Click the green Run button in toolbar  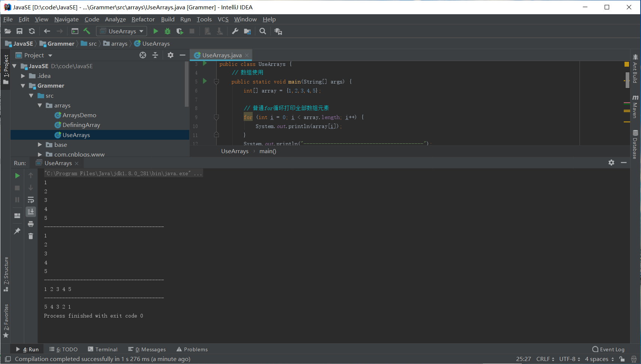pos(156,31)
